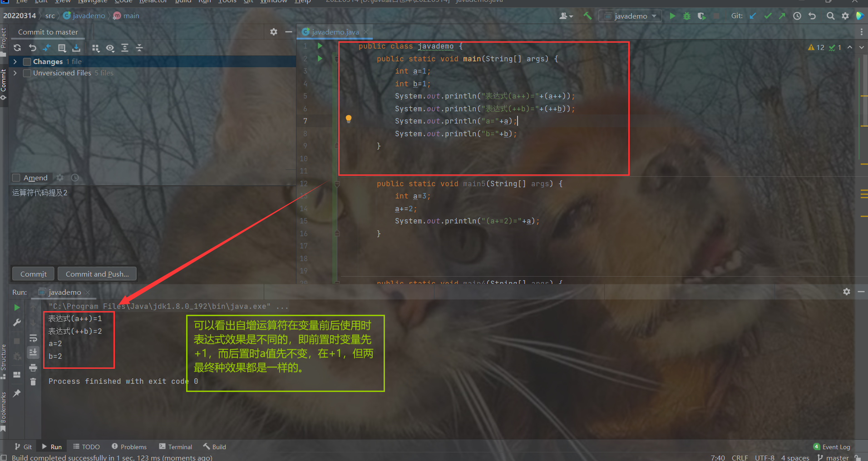The width and height of the screenshot is (868, 461).
Task: Click scroll to end icon in console
Action: point(33,352)
